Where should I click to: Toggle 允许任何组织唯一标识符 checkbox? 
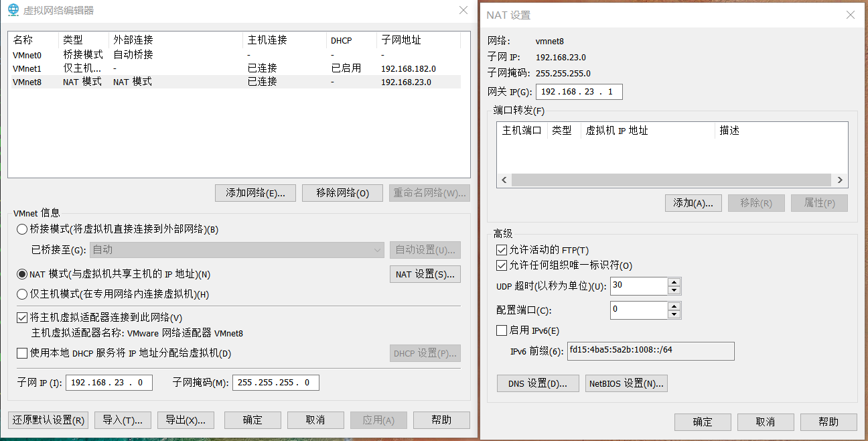(x=501, y=265)
